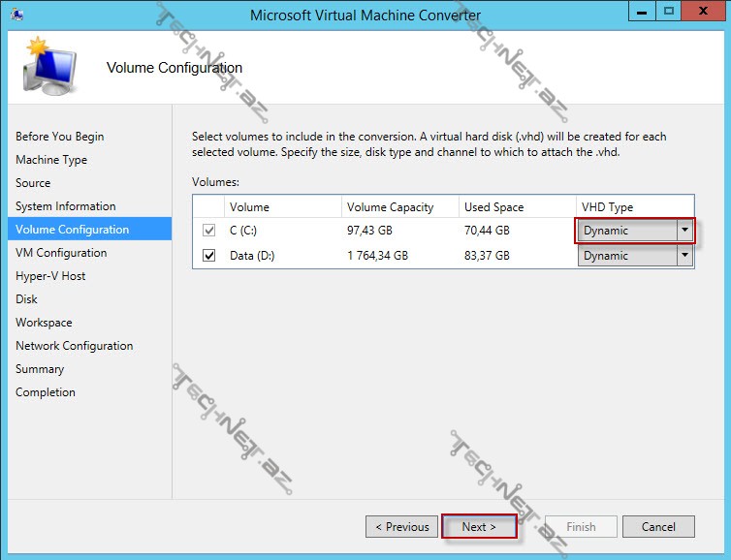Viewport: 731px width, 560px height.
Task: Open VHD Type dropdown for C volume
Action: tap(635, 231)
